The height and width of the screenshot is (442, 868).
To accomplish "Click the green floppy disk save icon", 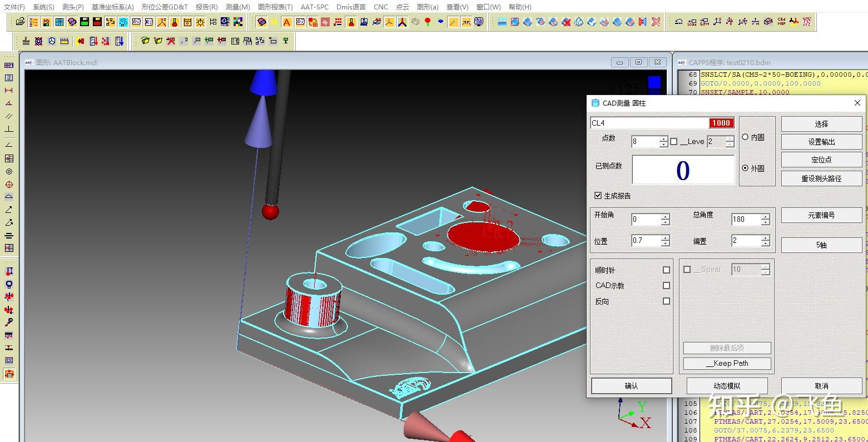I will (x=85, y=22).
